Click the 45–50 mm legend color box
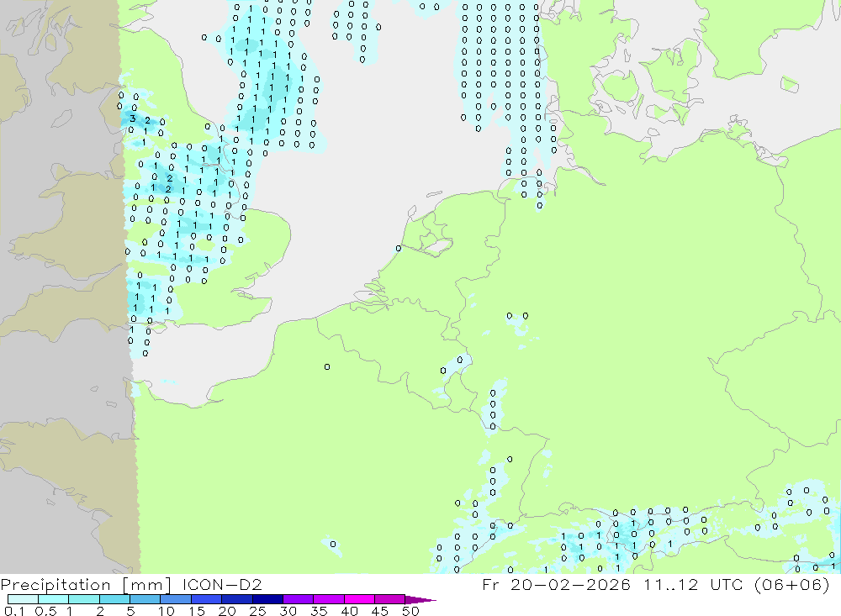The width and height of the screenshot is (841, 616). (x=389, y=599)
